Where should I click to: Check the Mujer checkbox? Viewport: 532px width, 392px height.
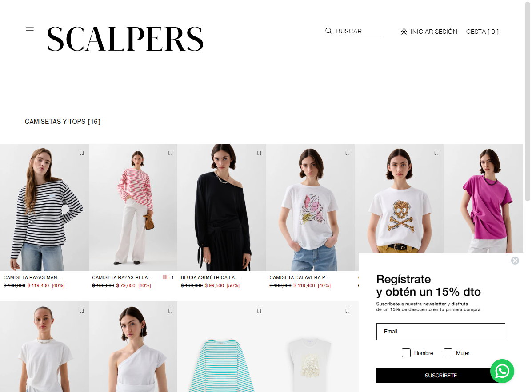pyautogui.click(x=448, y=353)
